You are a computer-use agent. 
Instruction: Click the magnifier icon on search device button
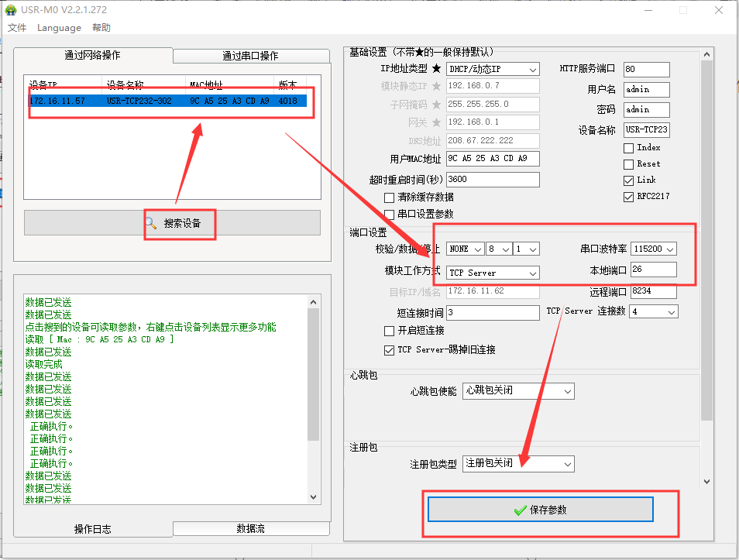tap(151, 223)
